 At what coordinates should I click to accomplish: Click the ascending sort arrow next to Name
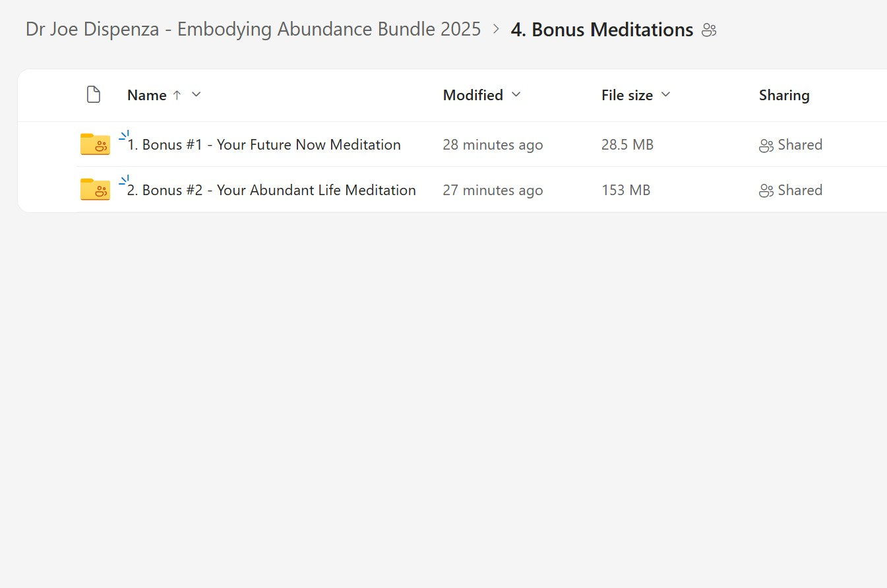pyautogui.click(x=177, y=95)
